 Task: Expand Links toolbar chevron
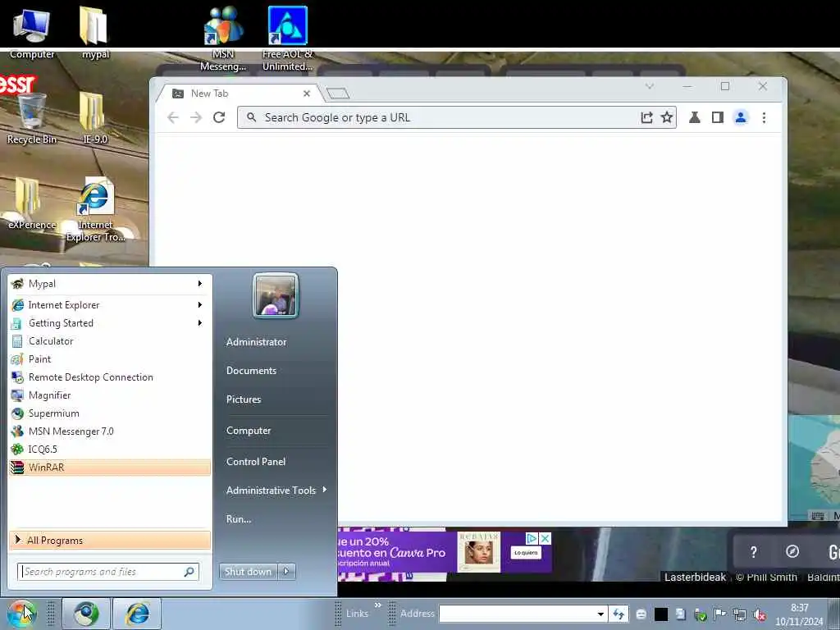[377, 605]
